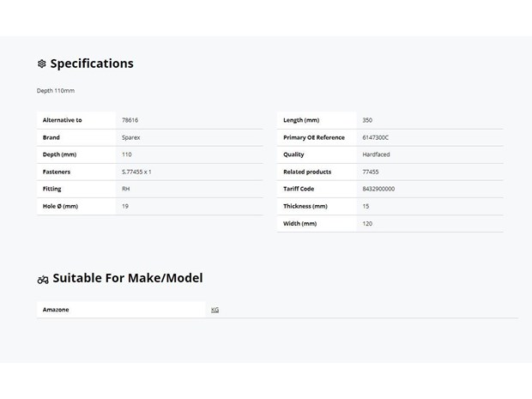Click the Fasteners value S.77455 x 1
Viewport: 532px width, 399px height.
pyautogui.click(x=136, y=172)
